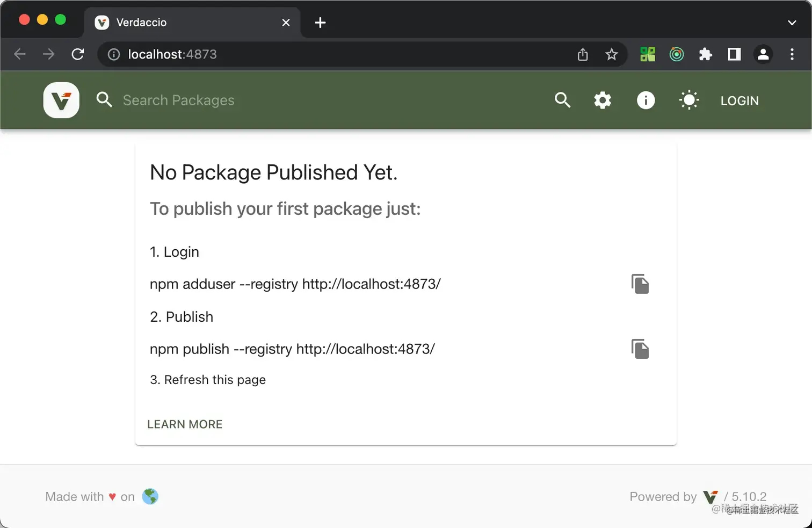The image size is (812, 528).
Task: Open the info dialog icon
Action: click(x=646, y=100)
